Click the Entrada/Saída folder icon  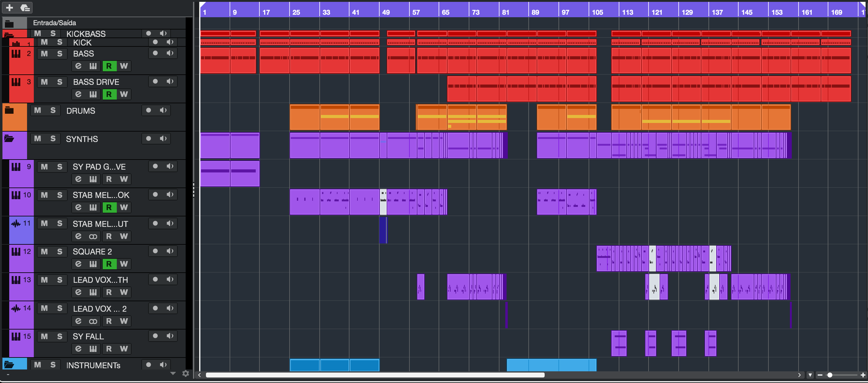coord(9,23)
